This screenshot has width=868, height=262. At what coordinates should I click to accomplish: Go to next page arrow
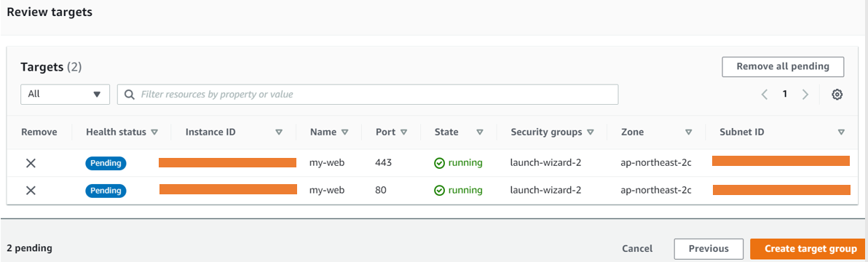pos(805,95)
